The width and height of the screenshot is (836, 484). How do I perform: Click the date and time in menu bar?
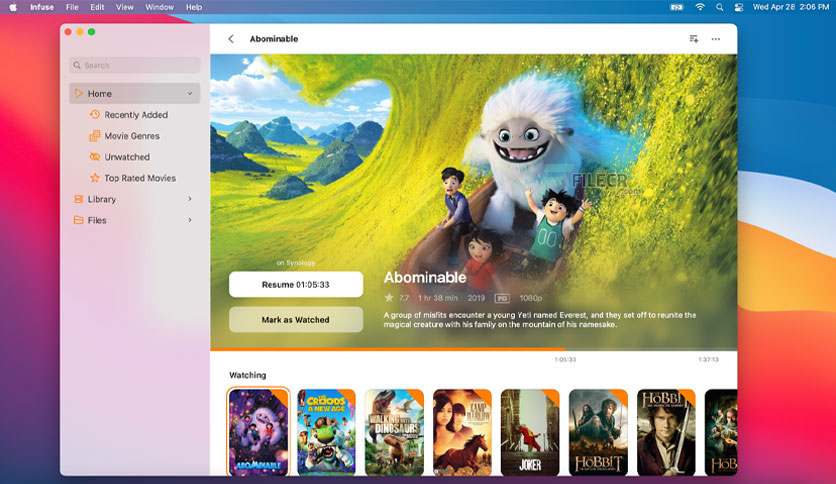tap(791, 7)
